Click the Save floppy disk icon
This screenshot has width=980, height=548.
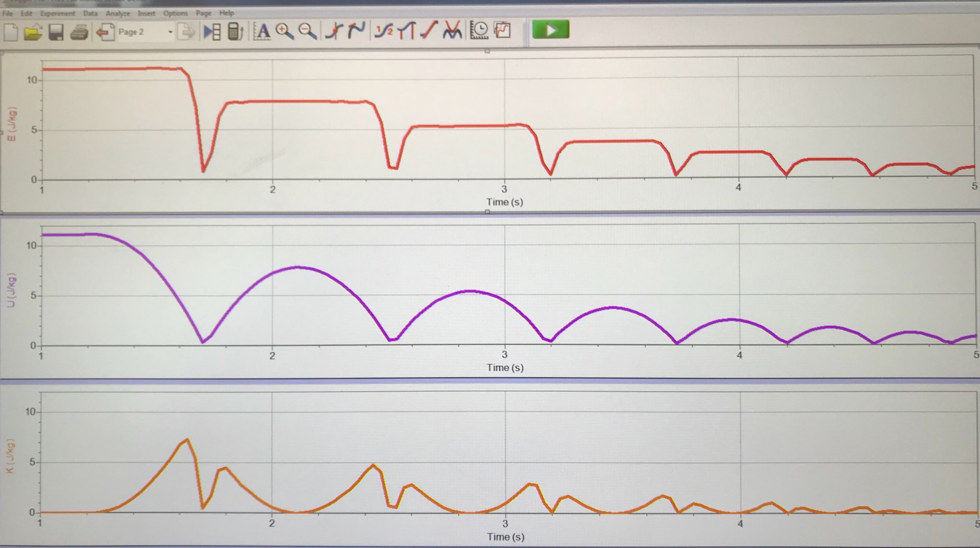56,33
